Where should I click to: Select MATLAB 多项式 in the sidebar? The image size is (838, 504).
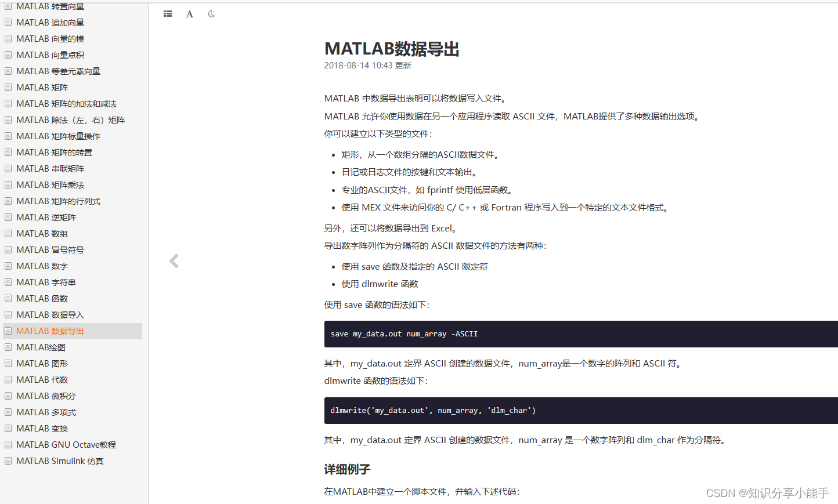46,412
